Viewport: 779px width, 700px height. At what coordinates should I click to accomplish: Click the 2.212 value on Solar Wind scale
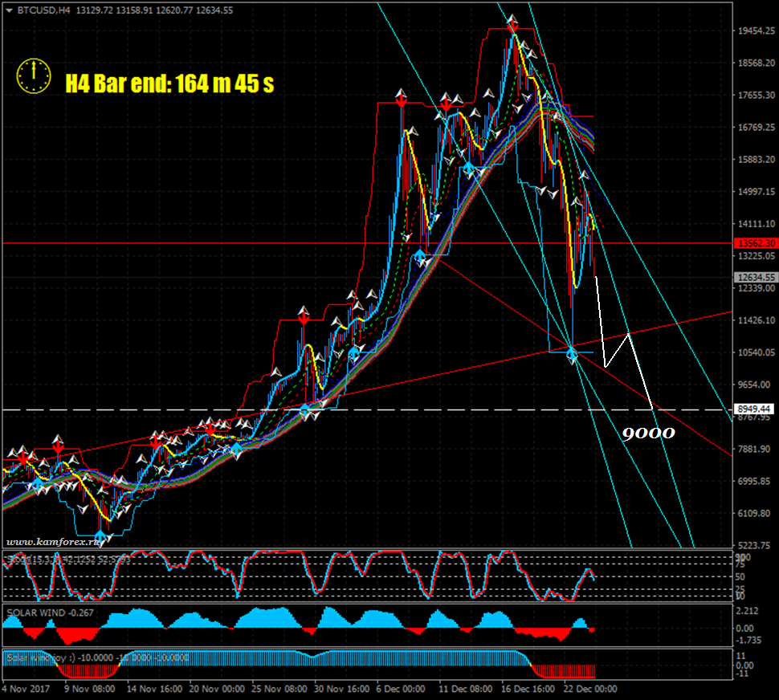(x=747, y=611)
